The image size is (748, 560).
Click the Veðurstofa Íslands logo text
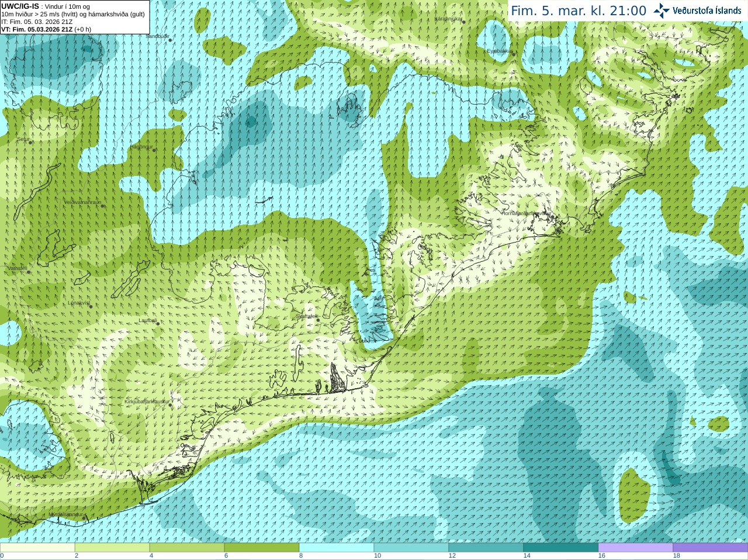[707, 11]
